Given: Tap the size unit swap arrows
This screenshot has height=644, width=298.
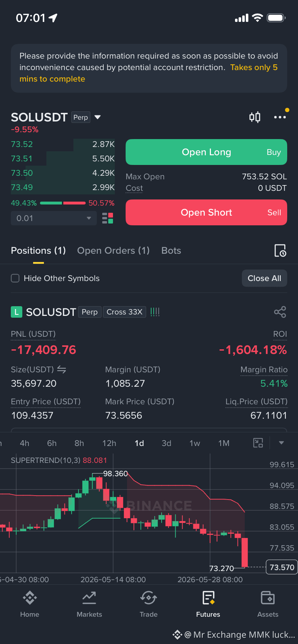Looking at the screenshot, I should (x=62, y=369).
